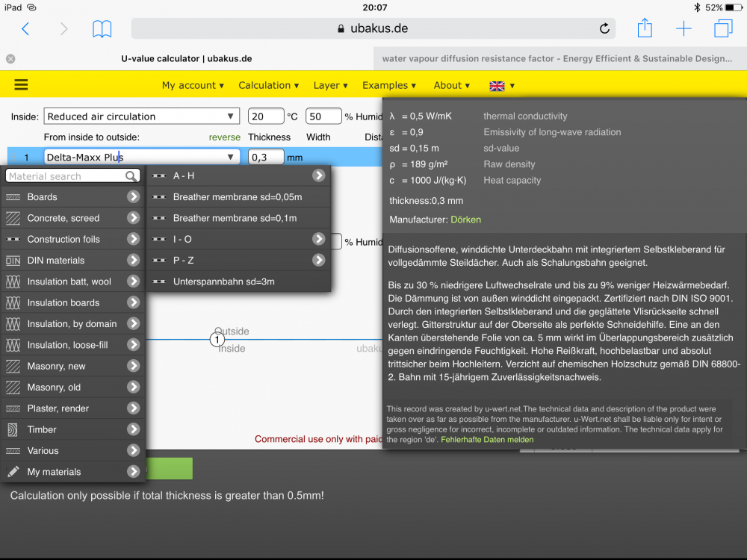Expand the Boards category arrow

point(134,196)
